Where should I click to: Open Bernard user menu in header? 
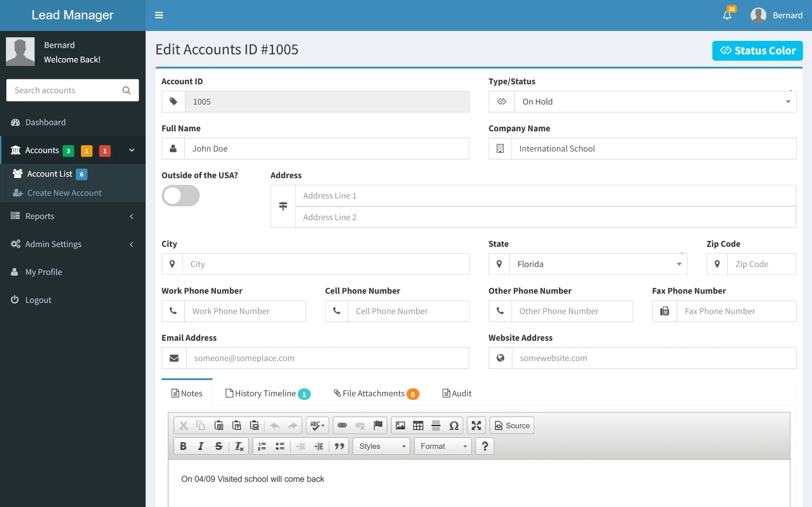point(776,15)
